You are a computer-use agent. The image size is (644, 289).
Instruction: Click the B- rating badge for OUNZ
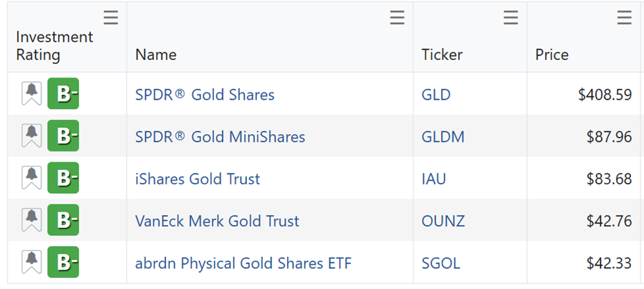pyautogui.click(x=63, y=221)
